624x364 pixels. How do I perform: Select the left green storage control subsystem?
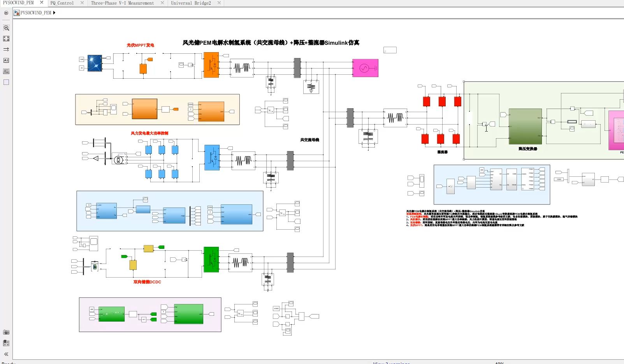click(x=112, y=314)
